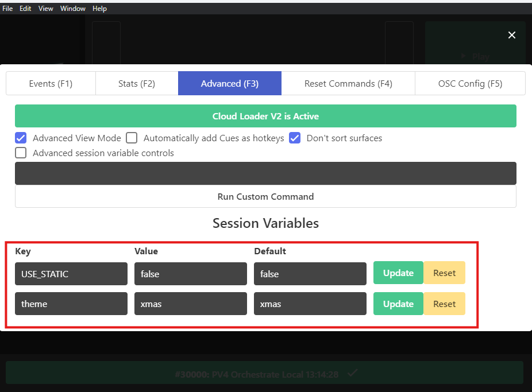The image size is (532, 392).
Task: Click the Default column header
Action: pyautogui.click(x=270, y=251)
